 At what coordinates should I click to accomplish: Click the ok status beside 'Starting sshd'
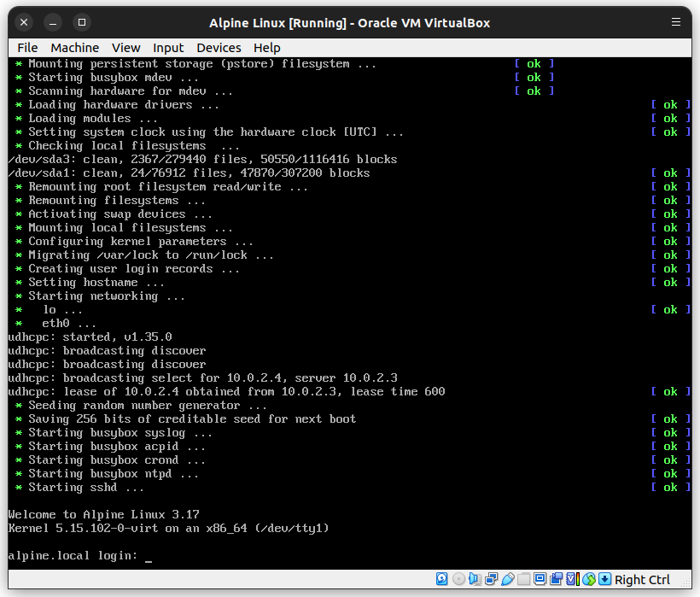[x=670, y=487]
